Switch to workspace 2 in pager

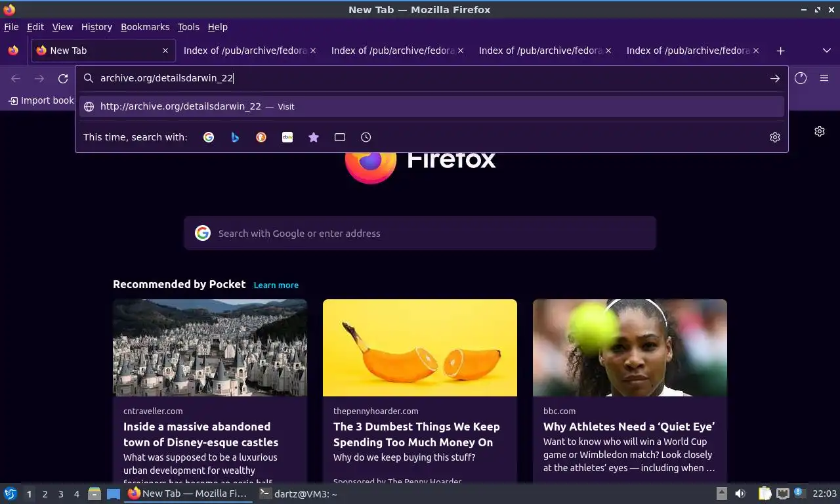(x=45, y=494)
